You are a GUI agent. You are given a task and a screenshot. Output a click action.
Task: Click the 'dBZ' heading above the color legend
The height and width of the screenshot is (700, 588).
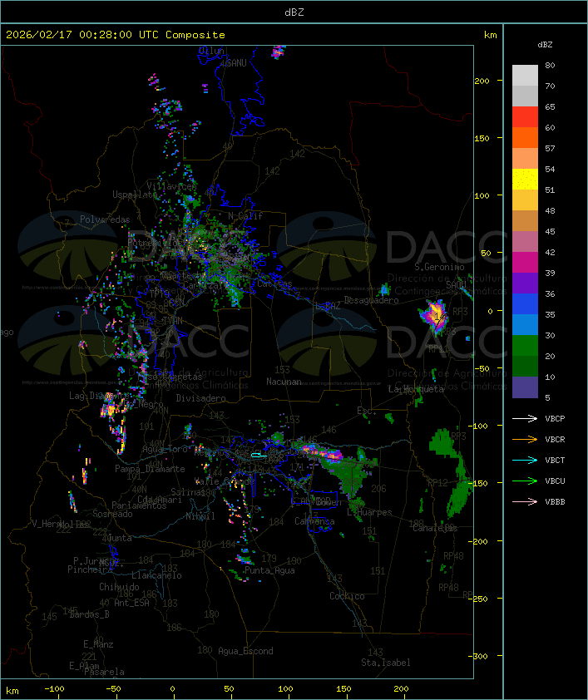(x=545, y=45)
